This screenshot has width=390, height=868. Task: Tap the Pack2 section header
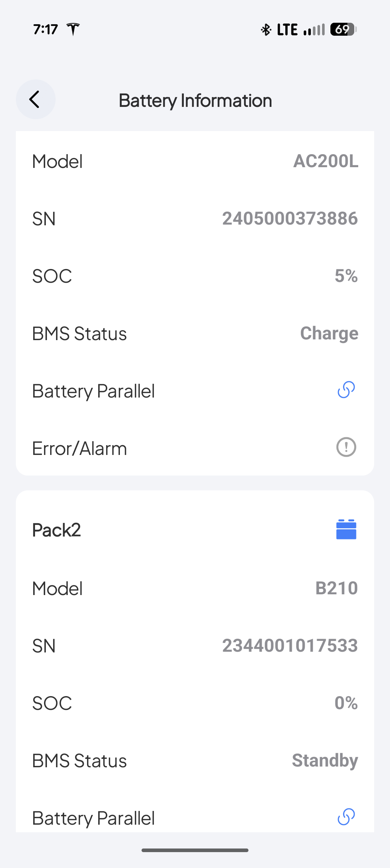[57, 530]
